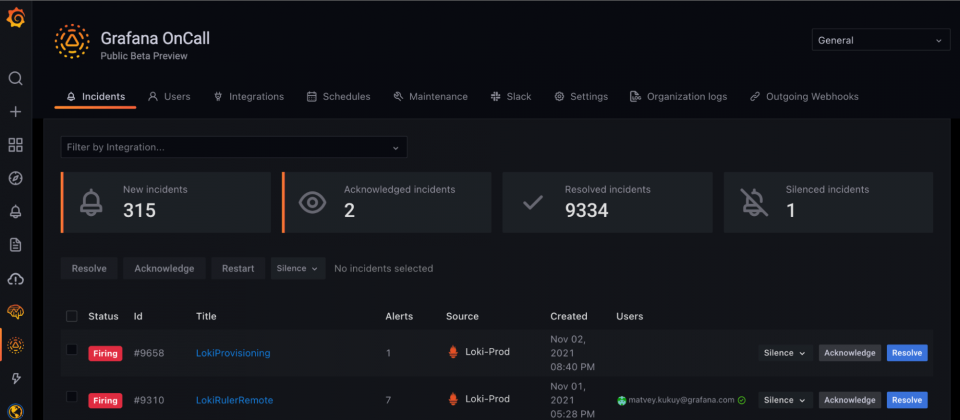This screenshot has width=960, height=420.
Task: Switch to the Slack tab
Action: point(511,97)
